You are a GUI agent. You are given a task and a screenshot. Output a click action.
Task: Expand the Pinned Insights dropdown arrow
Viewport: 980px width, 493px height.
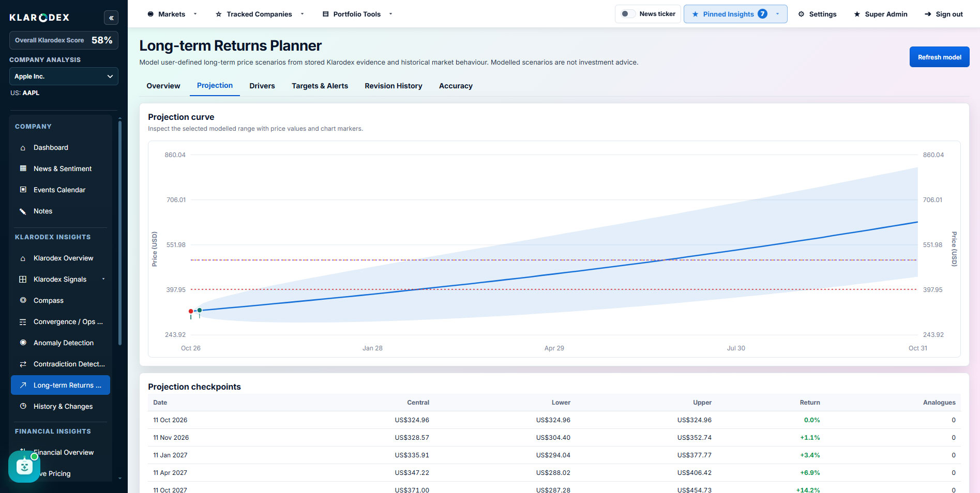pos(777,14)
